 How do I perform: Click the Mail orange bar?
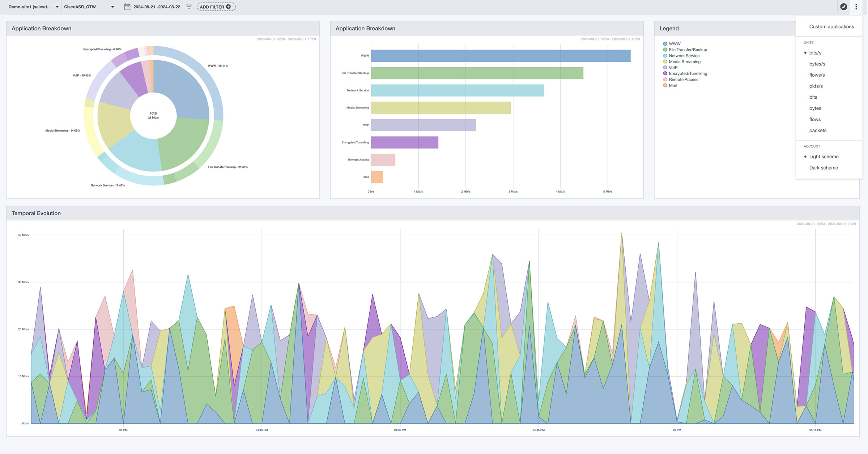[x=377, y=177]
